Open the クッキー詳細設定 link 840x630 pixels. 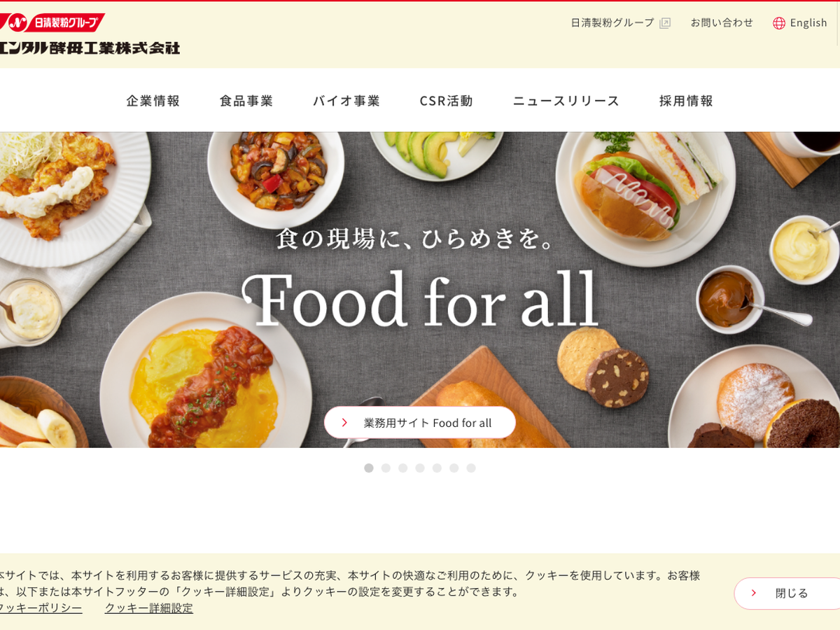coord(149,608)
